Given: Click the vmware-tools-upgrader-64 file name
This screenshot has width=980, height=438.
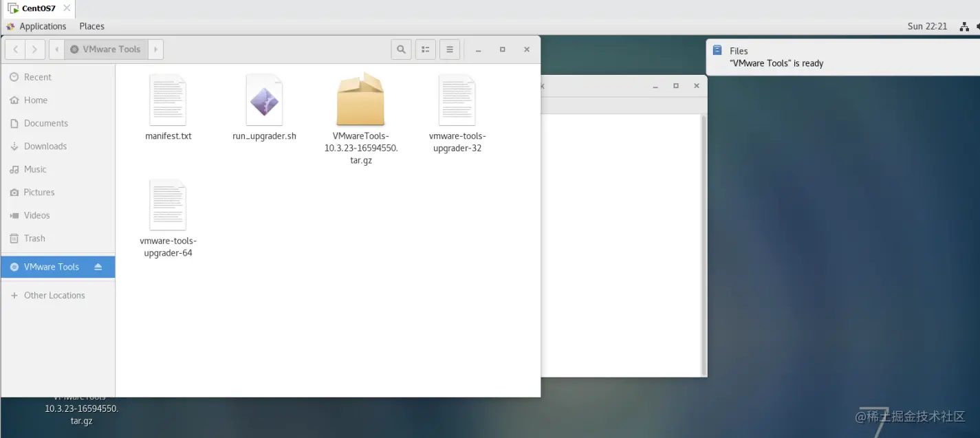Looking at the screenshot, I should 168,248.
